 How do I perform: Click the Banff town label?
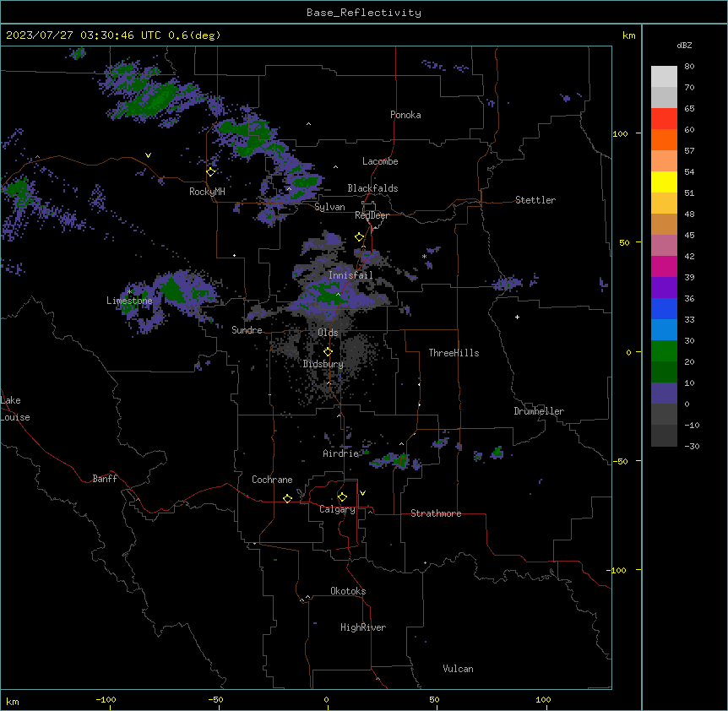(x=105, y=479)
